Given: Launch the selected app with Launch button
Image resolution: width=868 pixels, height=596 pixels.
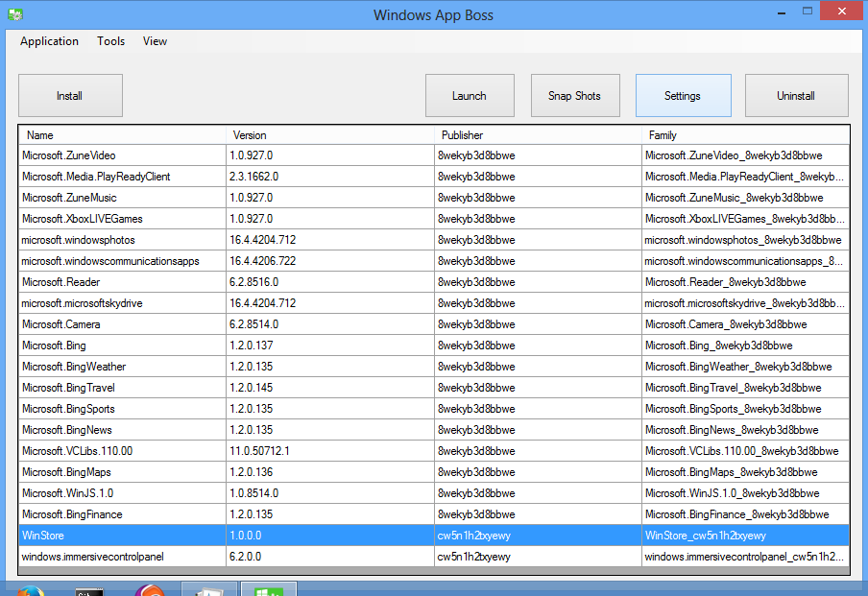Looking at the screenshot, I should tap(470, 96).
